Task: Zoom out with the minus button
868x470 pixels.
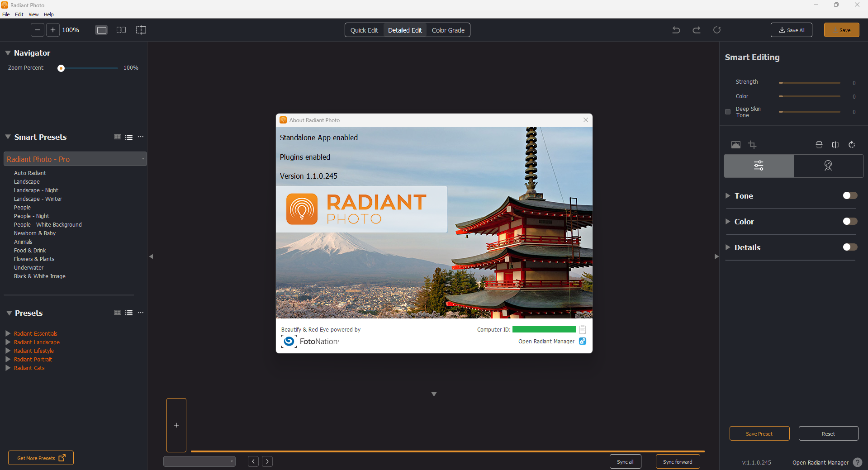Action: click(38, 30)
